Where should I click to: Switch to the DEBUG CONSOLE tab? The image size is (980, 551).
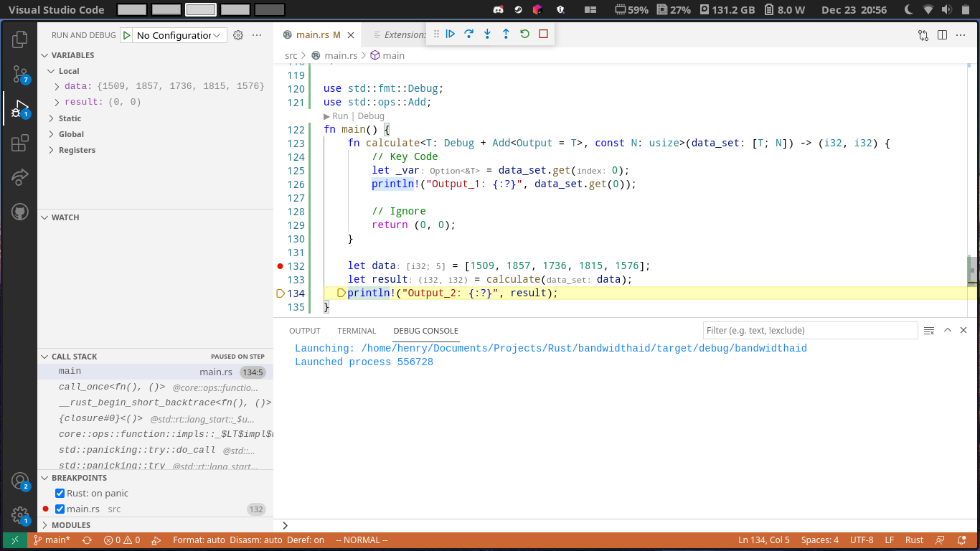(x=425, y=331)
